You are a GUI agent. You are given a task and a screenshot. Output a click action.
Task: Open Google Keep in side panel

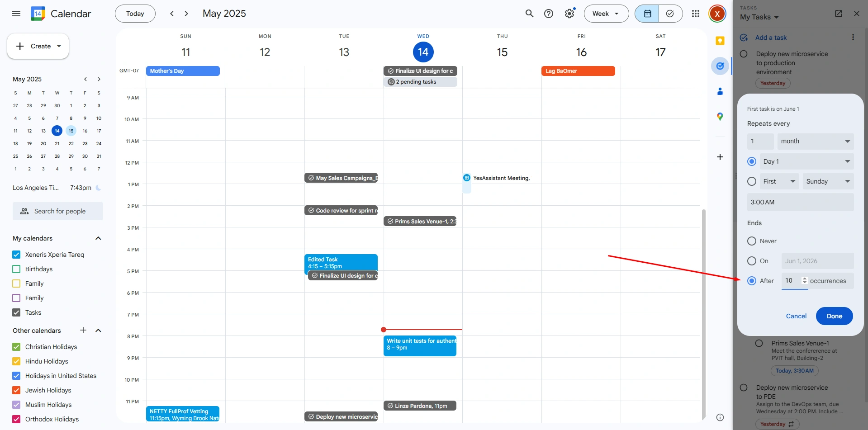(720, 41)
